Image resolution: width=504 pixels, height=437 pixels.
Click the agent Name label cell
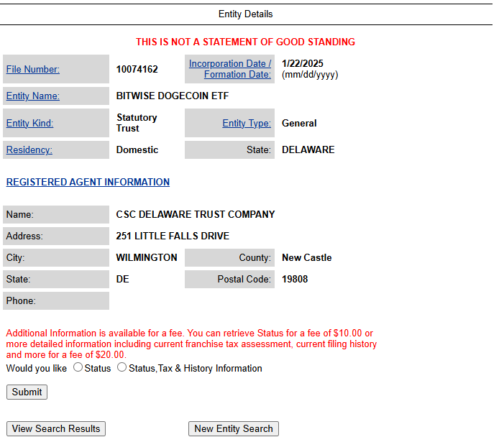coord(56,215)
